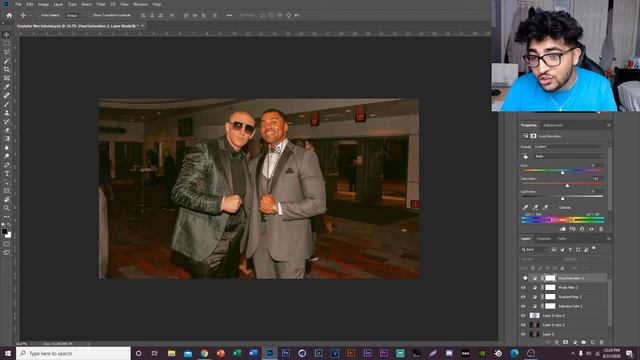640x360 pixels.
Task: Click the Windows Start button
Action: point(7,353)
